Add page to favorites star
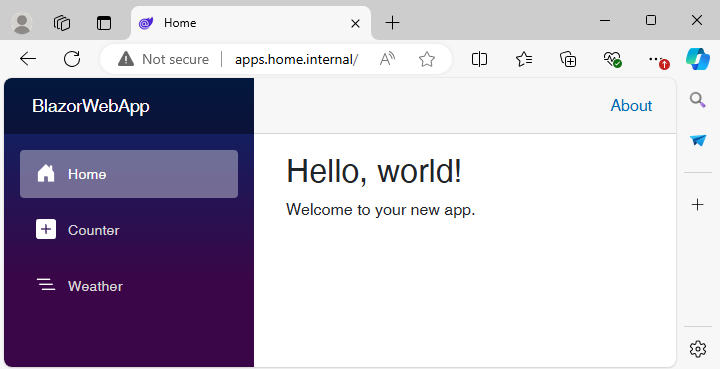This screenshot has height=369, width=720. [x=427, y=59]
